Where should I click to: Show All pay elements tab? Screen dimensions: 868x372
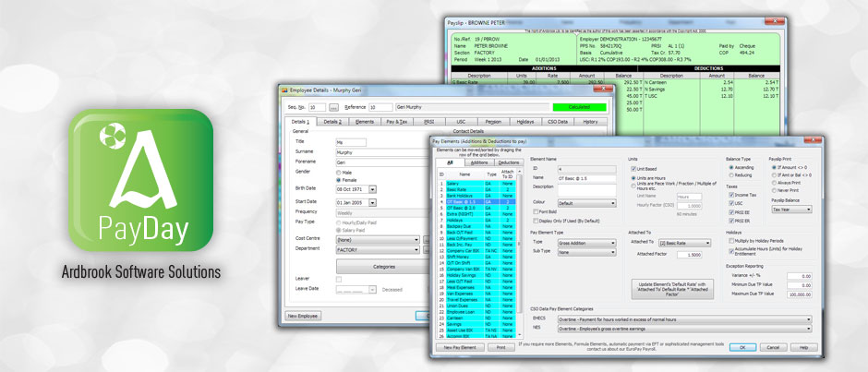pos(450,162)
